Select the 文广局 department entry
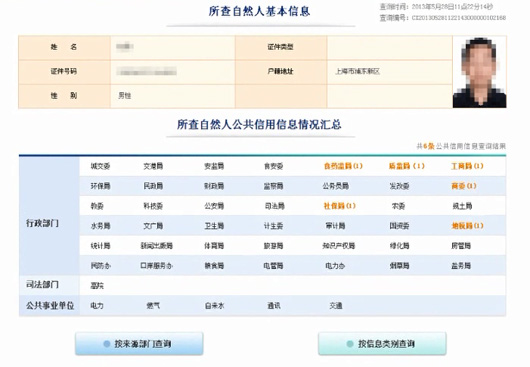 [153, 226]
